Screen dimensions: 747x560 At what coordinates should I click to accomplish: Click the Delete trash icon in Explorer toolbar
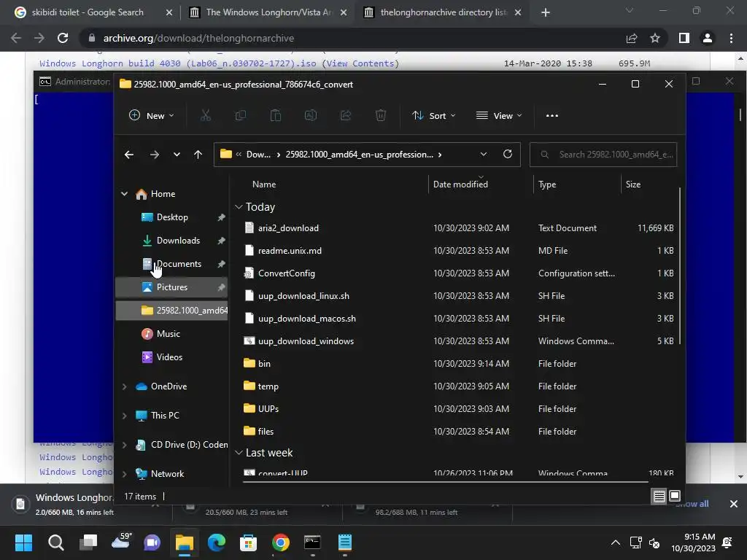pyautogui.click(x=381, y=115)
